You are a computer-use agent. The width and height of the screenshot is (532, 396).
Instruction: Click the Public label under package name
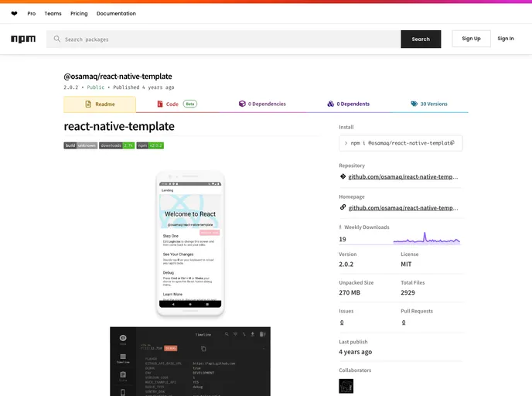click(x=96, y=87)
